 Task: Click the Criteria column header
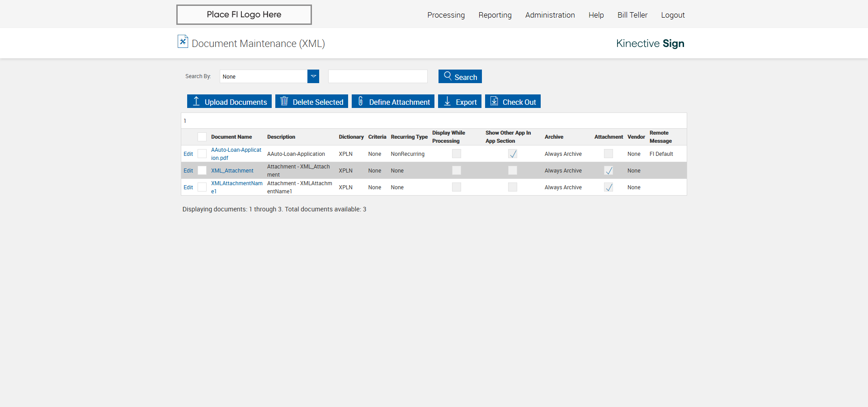[x=377, y=137]
